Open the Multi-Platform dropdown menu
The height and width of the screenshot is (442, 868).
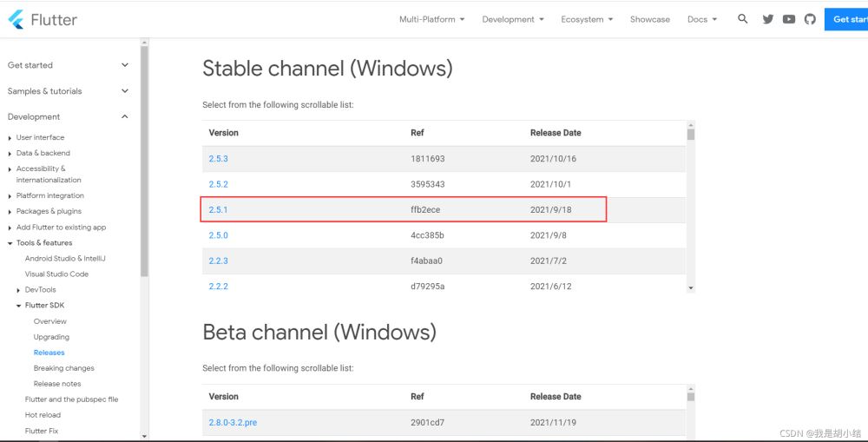(x=431, y=19)
